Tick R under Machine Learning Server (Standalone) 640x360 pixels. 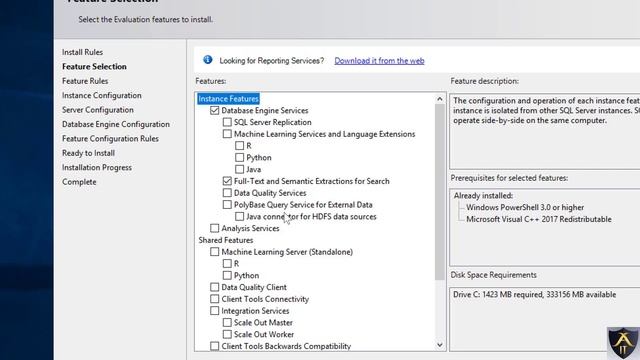pos(227,264)
